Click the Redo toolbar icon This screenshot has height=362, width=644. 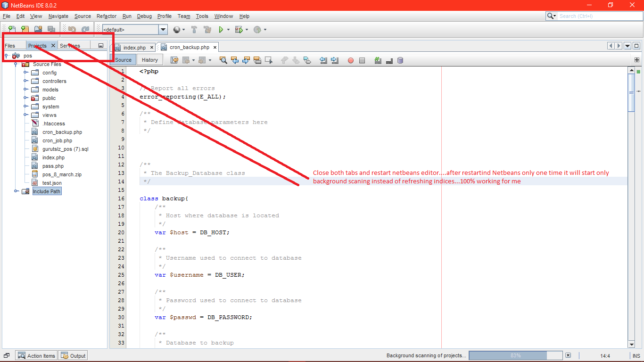coord(85,29)
